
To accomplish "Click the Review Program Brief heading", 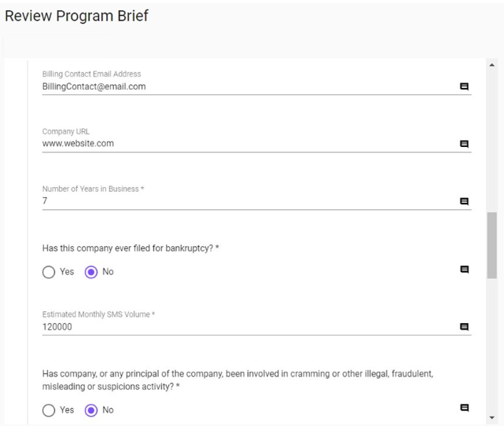I will coord(76,16).
